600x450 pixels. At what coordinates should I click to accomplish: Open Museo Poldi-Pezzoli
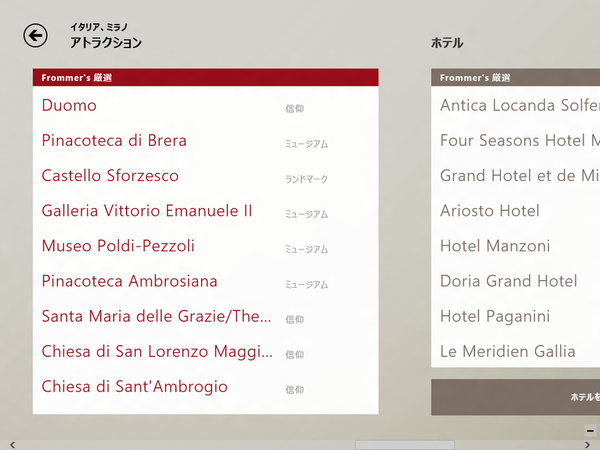[118, 246]
